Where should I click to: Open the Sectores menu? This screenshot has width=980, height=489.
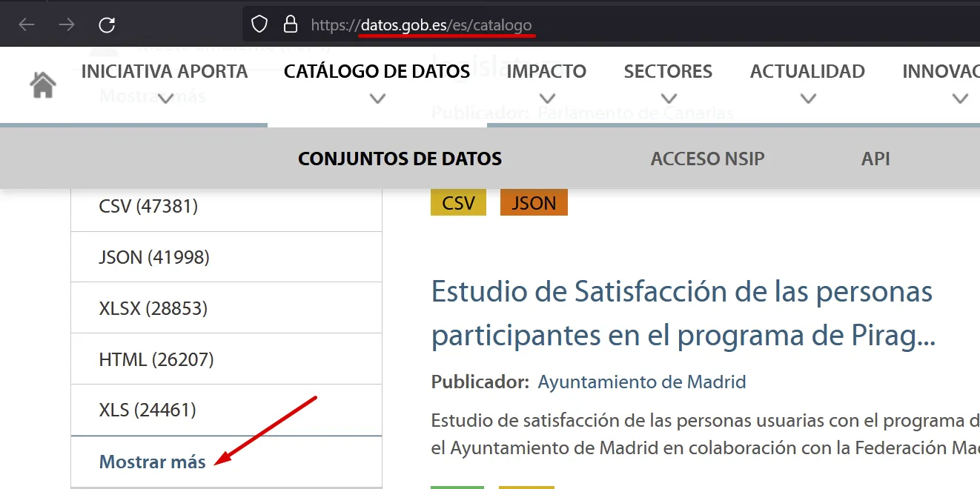(x=668, y=72)
